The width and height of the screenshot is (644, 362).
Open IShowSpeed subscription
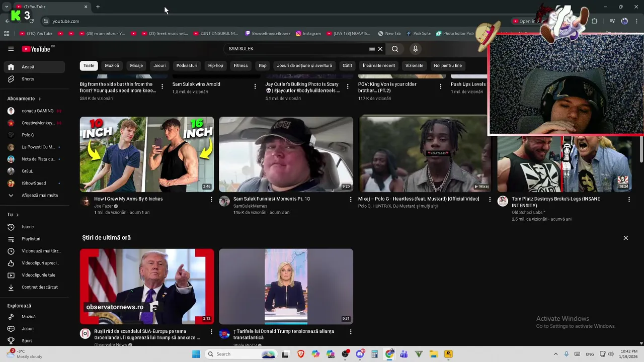(33, 183)
